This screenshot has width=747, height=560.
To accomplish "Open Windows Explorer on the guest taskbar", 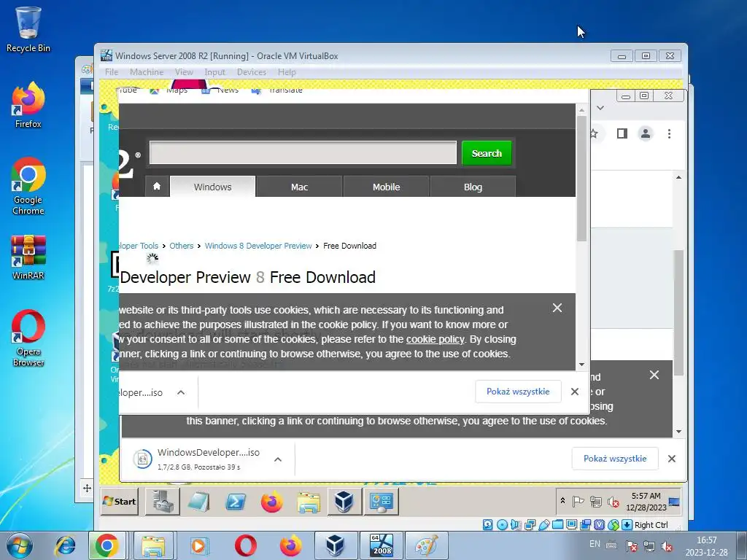I will [x=309, y=502].
